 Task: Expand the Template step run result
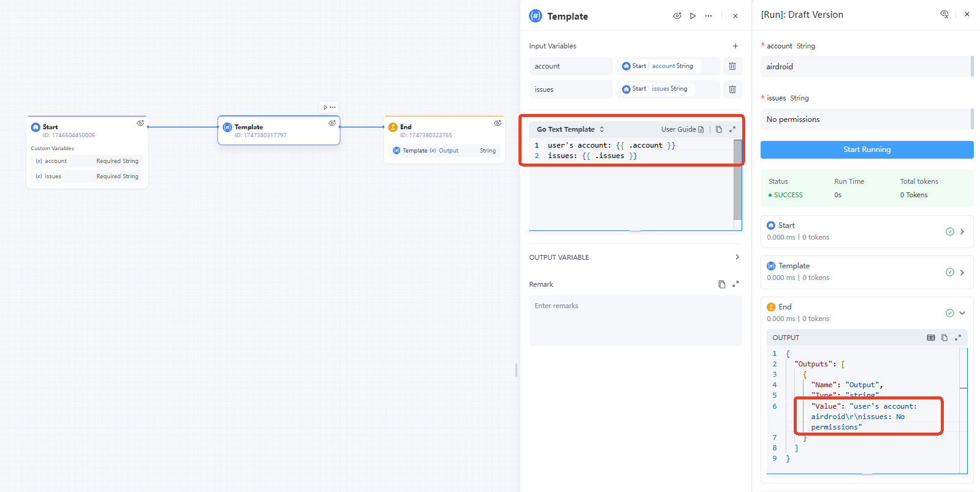(962, 272)
